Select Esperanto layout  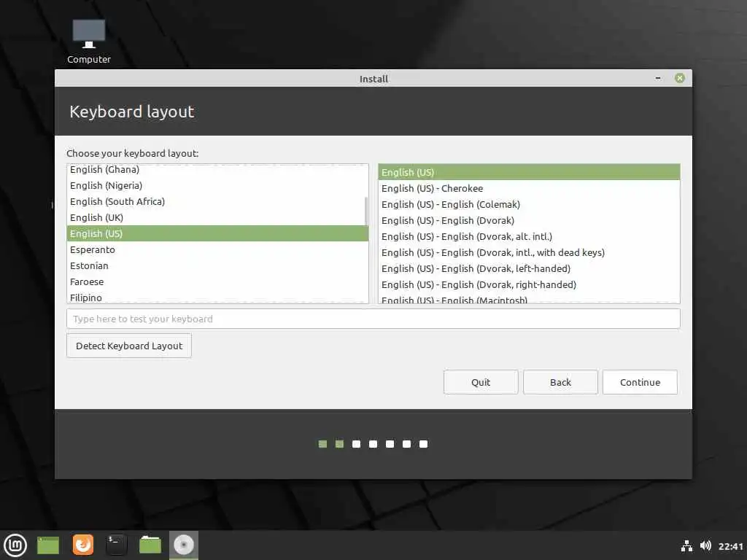pyautogui.click(x=217, y=249)
